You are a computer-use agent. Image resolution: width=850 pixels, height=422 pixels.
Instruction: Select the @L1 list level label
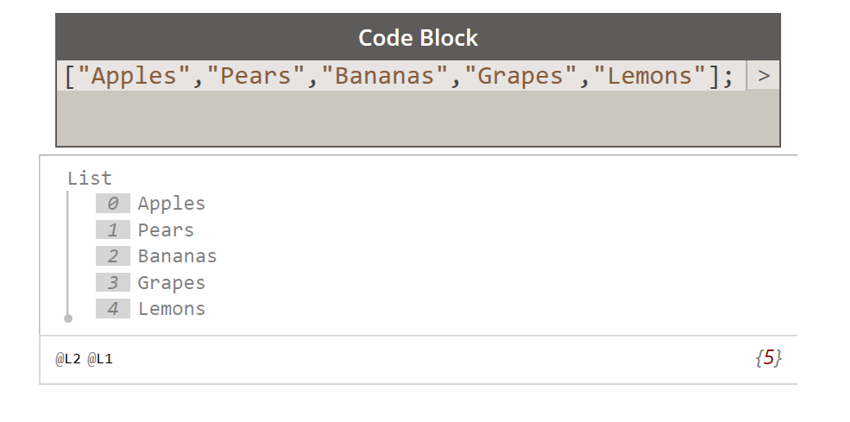coord(100,359)
